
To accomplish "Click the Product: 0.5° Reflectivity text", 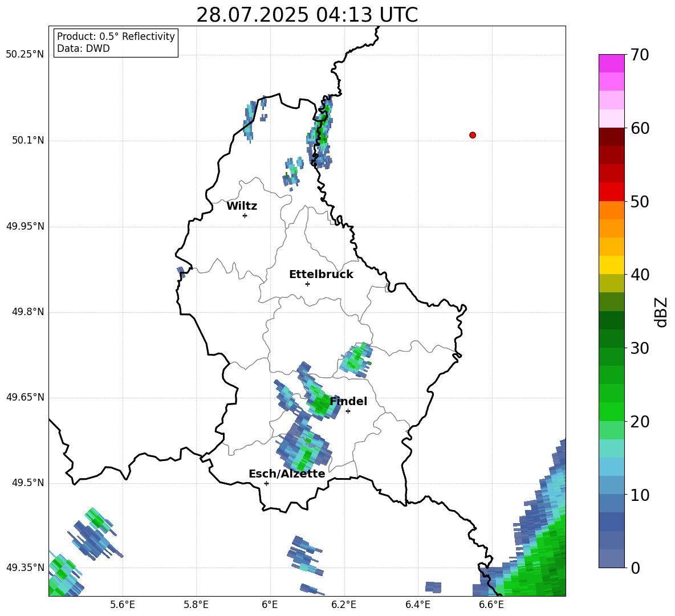I will pyautogui.click(x=116, y=36).
